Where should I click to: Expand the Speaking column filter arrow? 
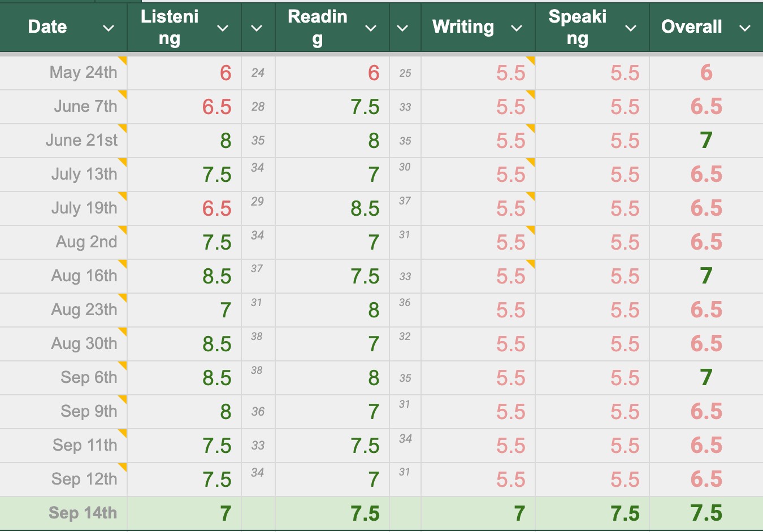coord(631,28)
